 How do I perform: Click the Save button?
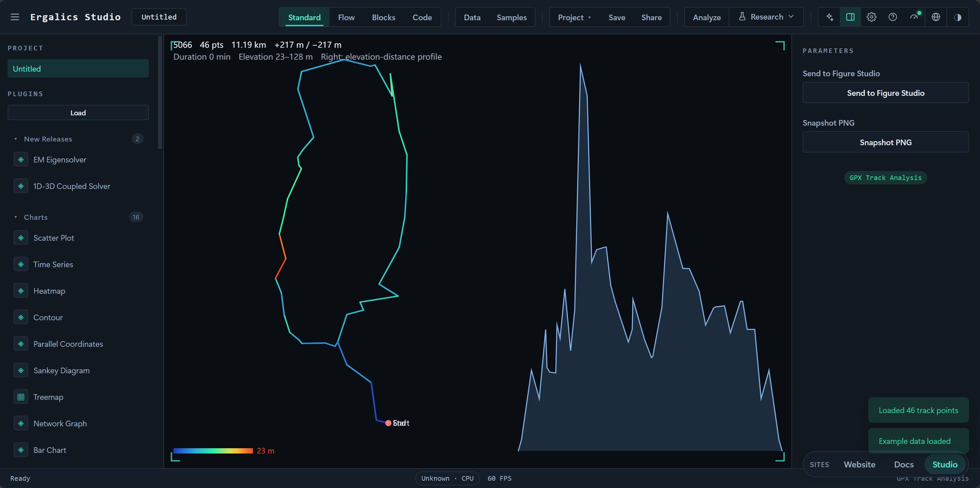[x=617, y=17]
